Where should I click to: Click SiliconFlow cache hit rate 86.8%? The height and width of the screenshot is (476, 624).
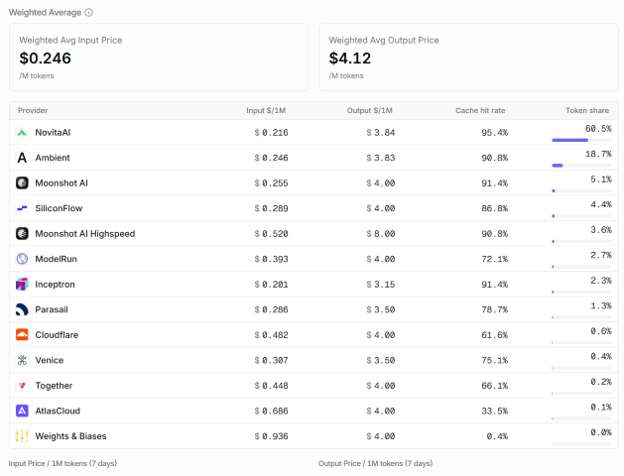tap(495, 208)
